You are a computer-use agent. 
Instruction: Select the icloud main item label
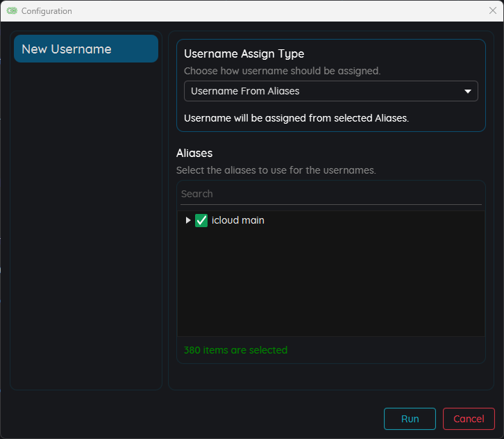pyautogui.click(x=237, y=220)
